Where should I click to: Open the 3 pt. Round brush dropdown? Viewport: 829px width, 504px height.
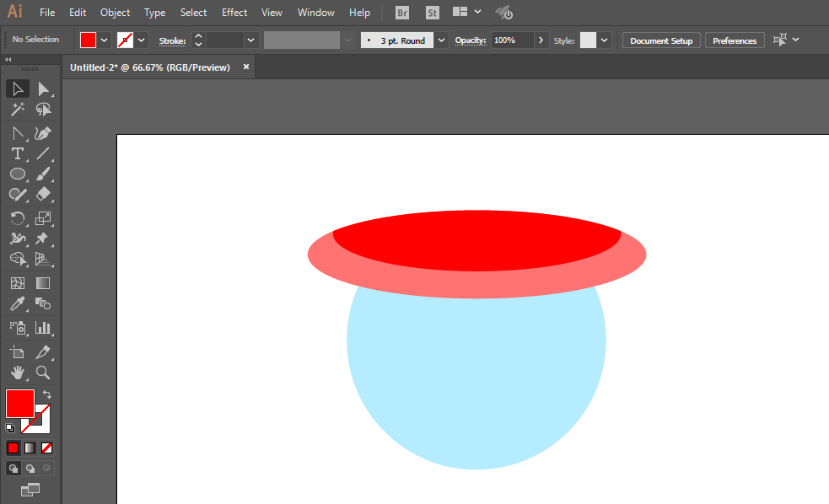(441, 40)
